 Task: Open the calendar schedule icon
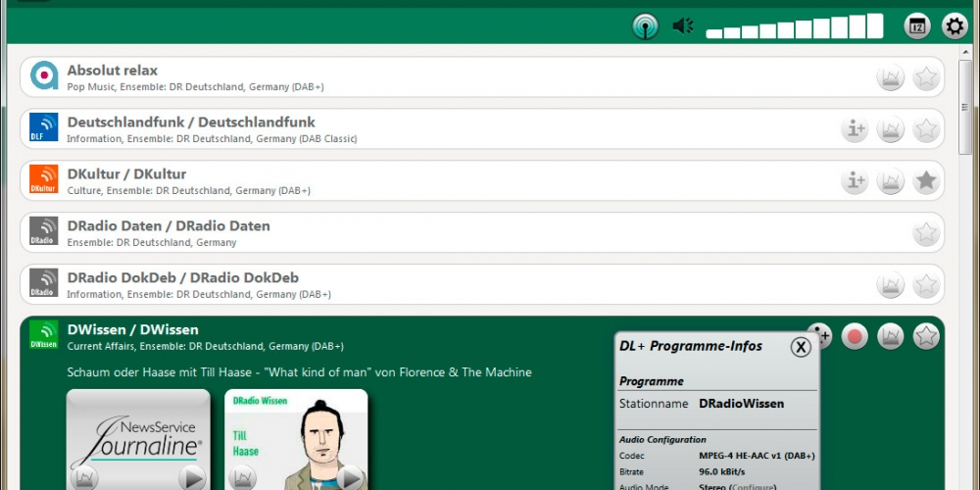(x=917, y=26)
